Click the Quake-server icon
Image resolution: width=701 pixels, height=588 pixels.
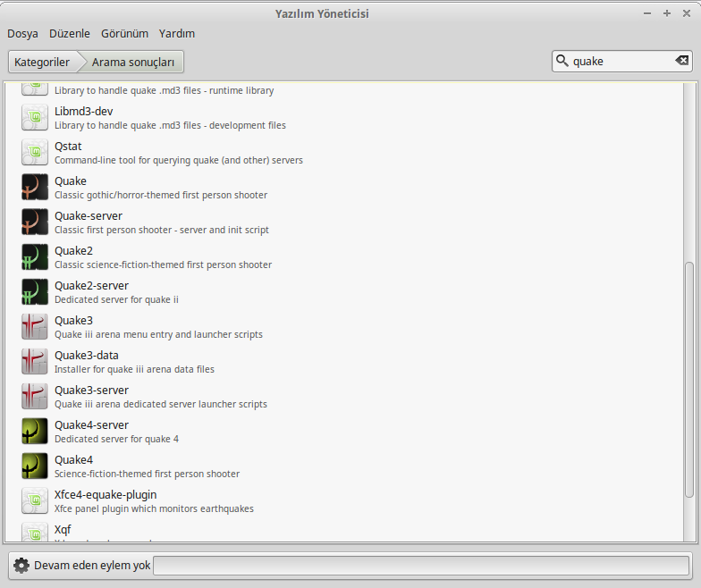coord(34,222)
